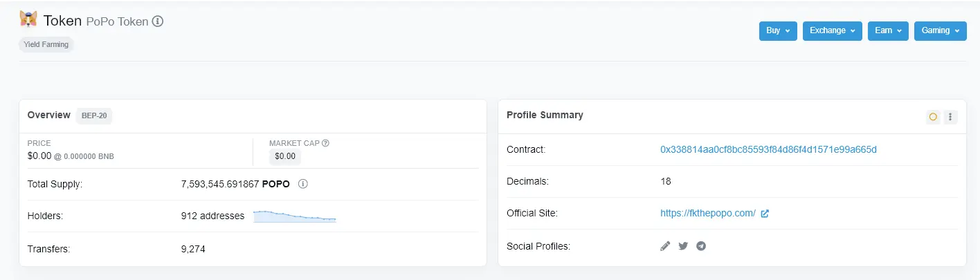
Task: Click the external link icon beside official site
Action: tap(765, 214)
